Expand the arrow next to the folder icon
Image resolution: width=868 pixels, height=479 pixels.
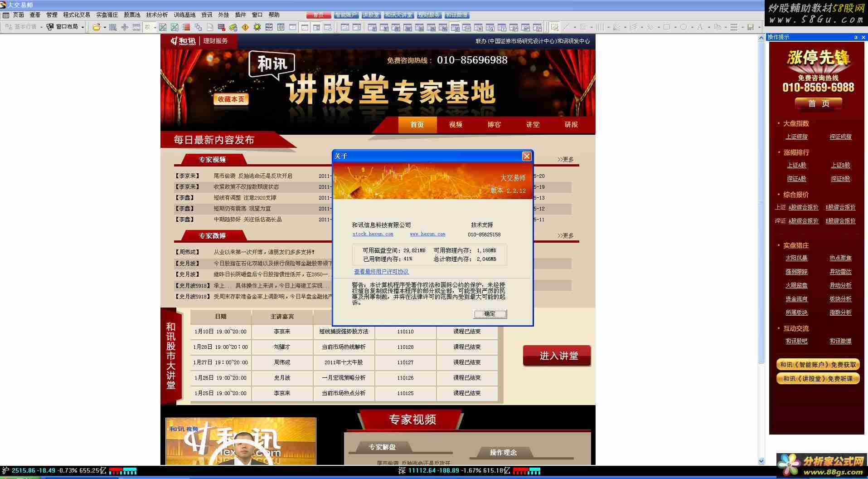pos(105,27)
